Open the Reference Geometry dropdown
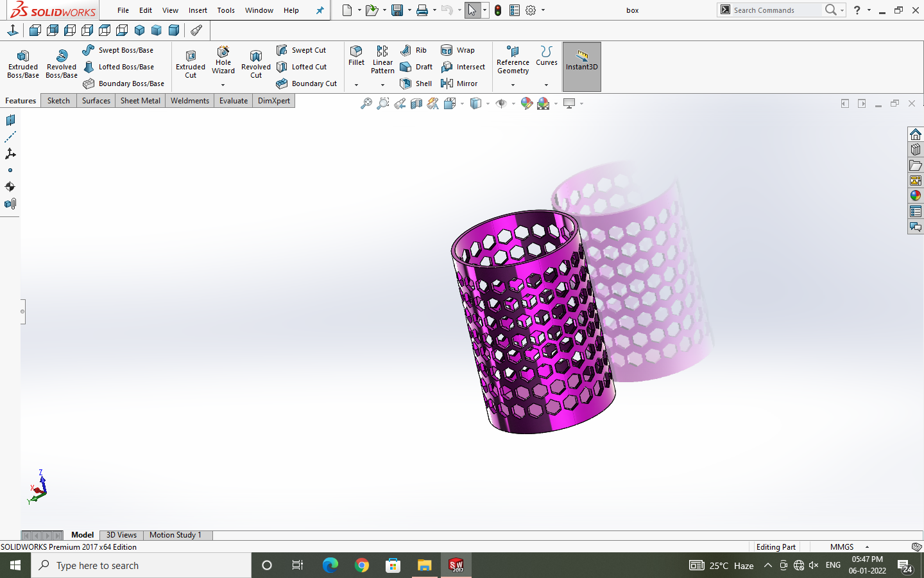The image size is (924, 578). coord(513,85)
